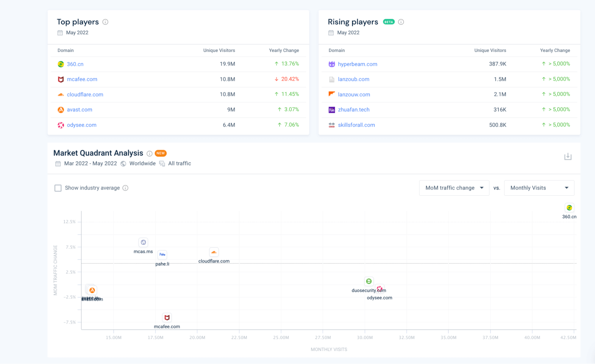The width and height of the screenshot is (595, 364).
Task: Click the duosecurity.com green marker in the chart
Action: [368, 281]
